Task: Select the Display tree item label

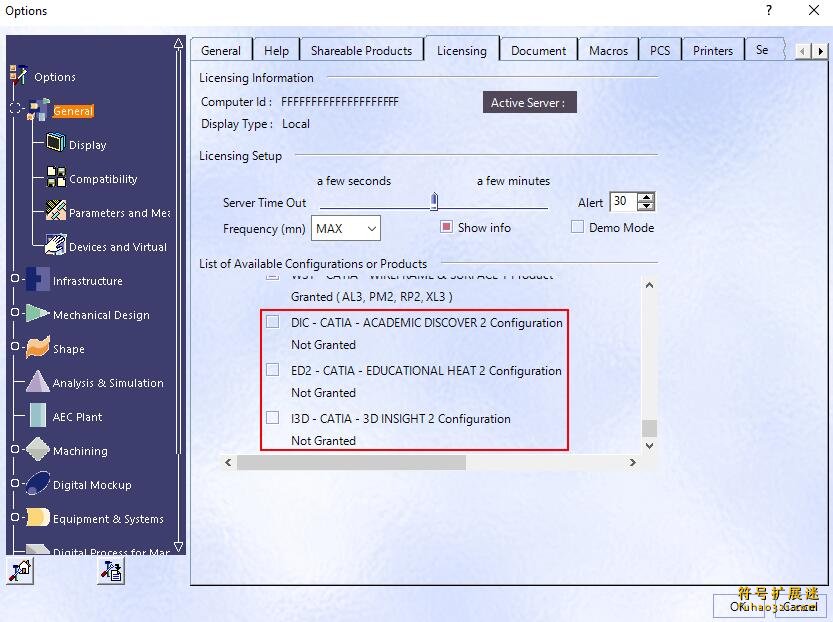Action: pos(88,145)
